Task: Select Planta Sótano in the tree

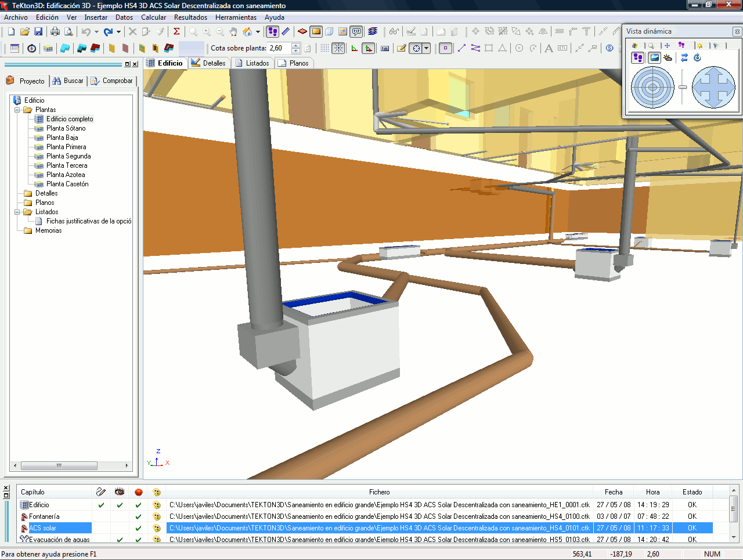Action: (66, 128)
